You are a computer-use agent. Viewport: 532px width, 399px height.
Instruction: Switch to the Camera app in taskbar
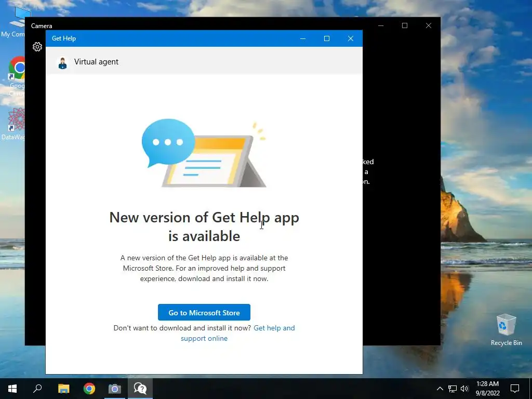click(x=115, y=389)
